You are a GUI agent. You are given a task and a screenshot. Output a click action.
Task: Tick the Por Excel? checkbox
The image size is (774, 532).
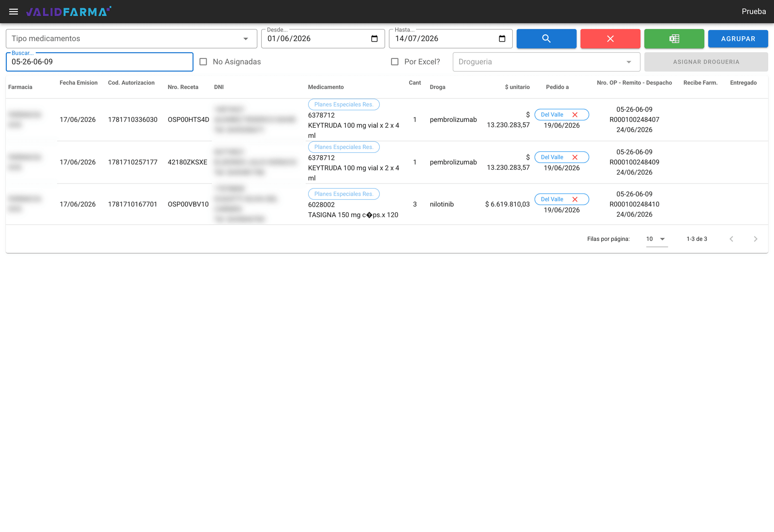click(x=395, y=62)
